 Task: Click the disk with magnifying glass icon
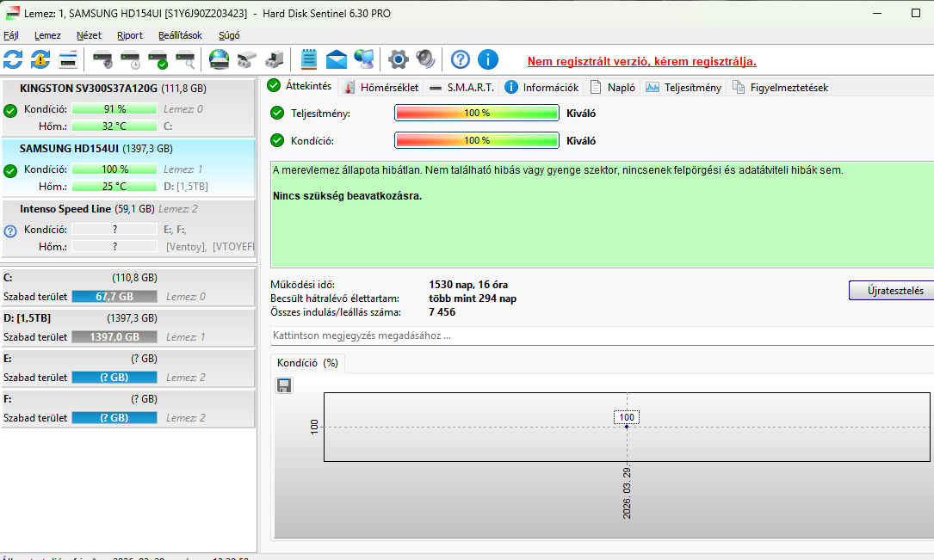(185, 59)
